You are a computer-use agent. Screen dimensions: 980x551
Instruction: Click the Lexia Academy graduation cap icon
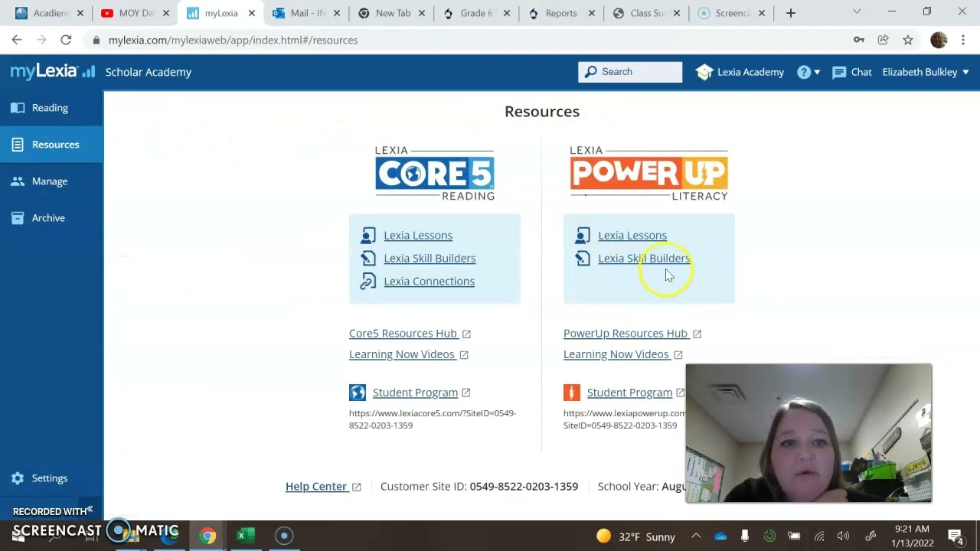(704, 72)
